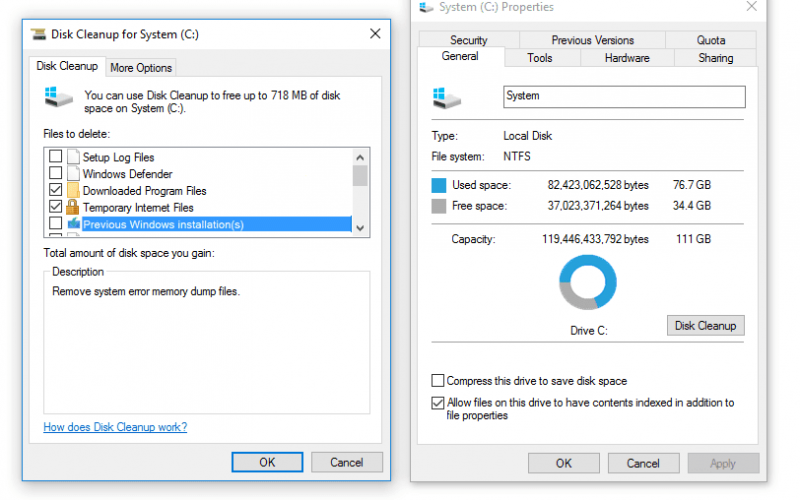Open the Quota tab
This screenshot has height=500, width=800.
coord(711,40)
